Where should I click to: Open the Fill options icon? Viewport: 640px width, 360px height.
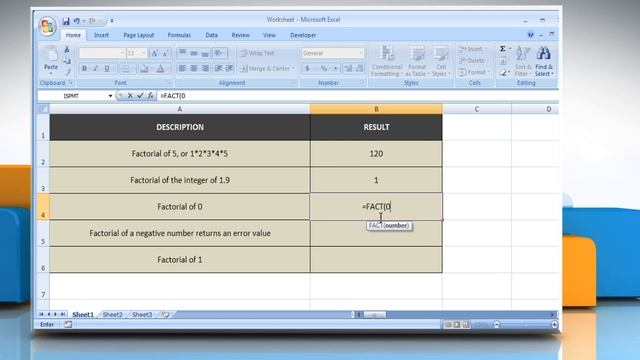tap(503, 61)
